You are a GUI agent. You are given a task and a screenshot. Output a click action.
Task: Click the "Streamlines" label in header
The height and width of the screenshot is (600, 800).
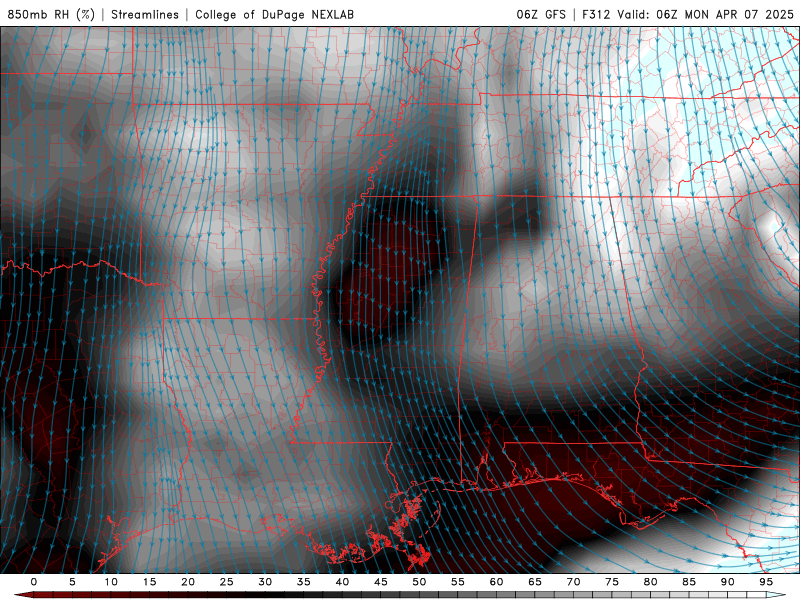pyautogui.click(x=145, y=14)
